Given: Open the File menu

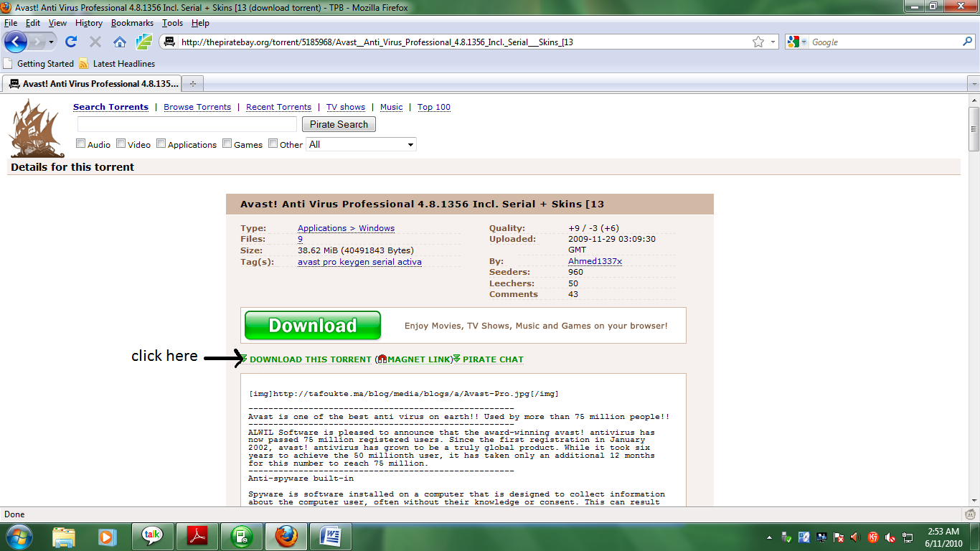Looking at the screenshot, I should (x=11, y=23).
